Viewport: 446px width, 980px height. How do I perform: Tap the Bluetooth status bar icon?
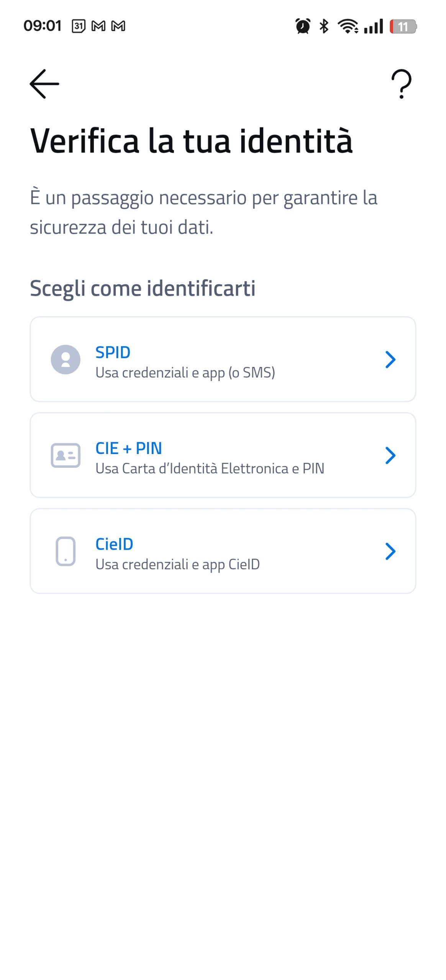pos(324,26)
